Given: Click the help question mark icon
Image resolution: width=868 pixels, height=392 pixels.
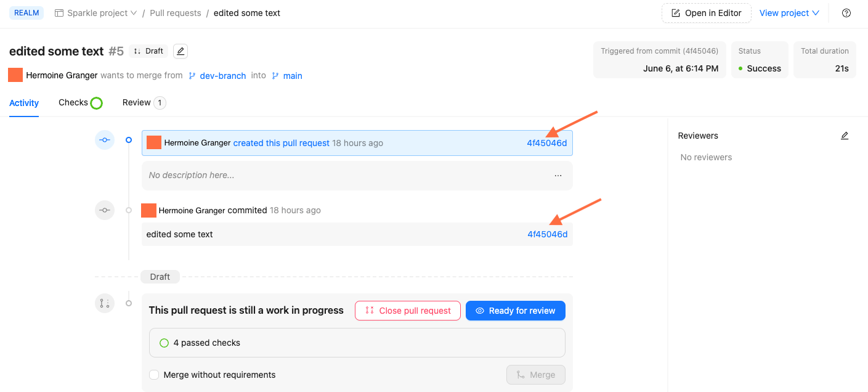Looking at the screenshot, I should pyautogui.click(x=846, y=13).
